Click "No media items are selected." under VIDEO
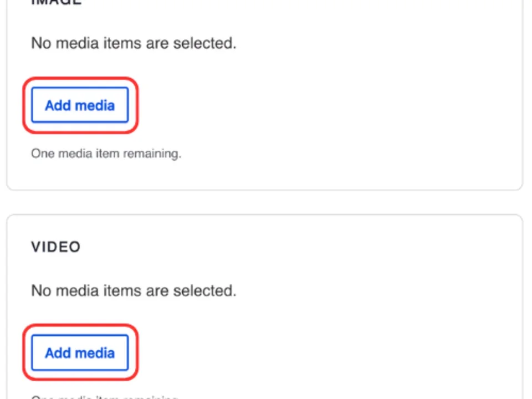The width and height of the screenshot is (532, 399). point(134,290)
